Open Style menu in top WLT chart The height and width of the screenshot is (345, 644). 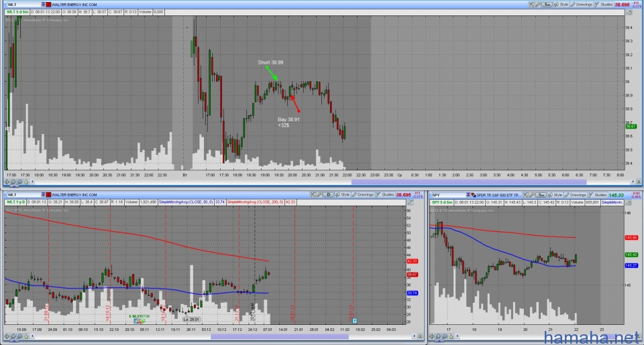pos(561,5)
